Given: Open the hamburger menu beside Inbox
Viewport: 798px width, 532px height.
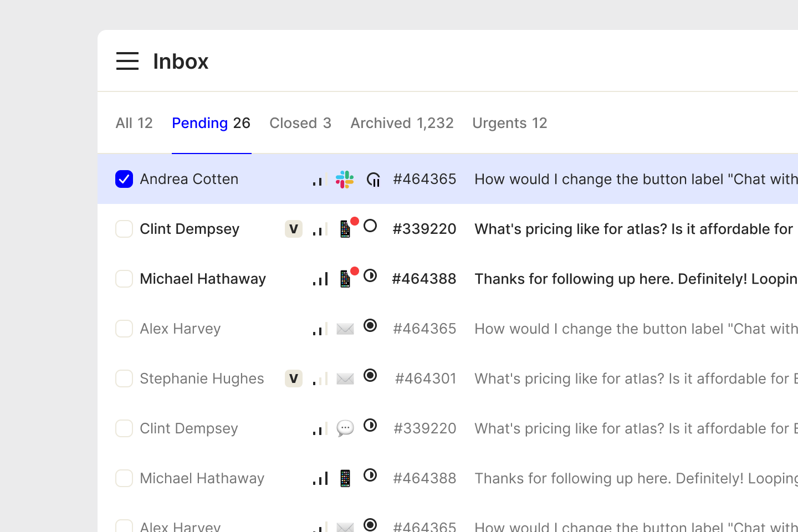Looking at the screenshot, I should (127, 61).
